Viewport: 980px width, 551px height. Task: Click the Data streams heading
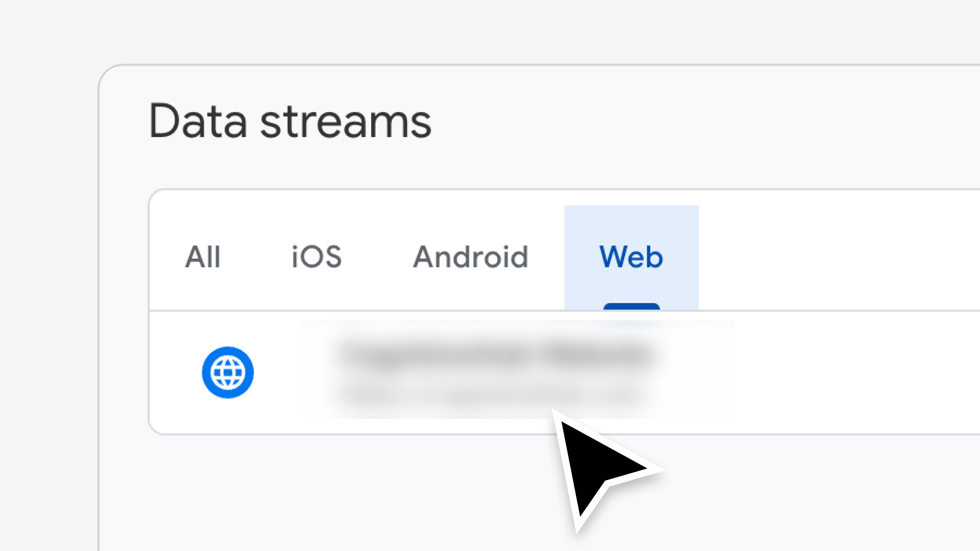point(290,121)
